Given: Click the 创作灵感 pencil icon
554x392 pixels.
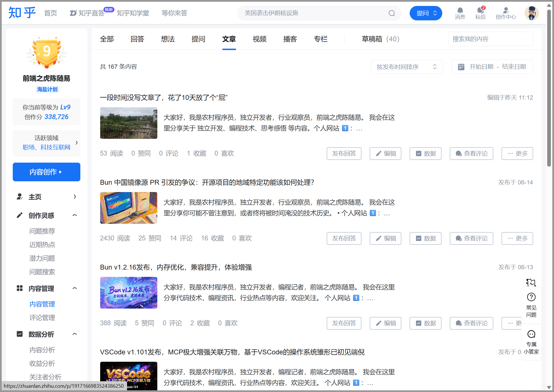Looking at the screenshot, I should click(x=20, y=215).
